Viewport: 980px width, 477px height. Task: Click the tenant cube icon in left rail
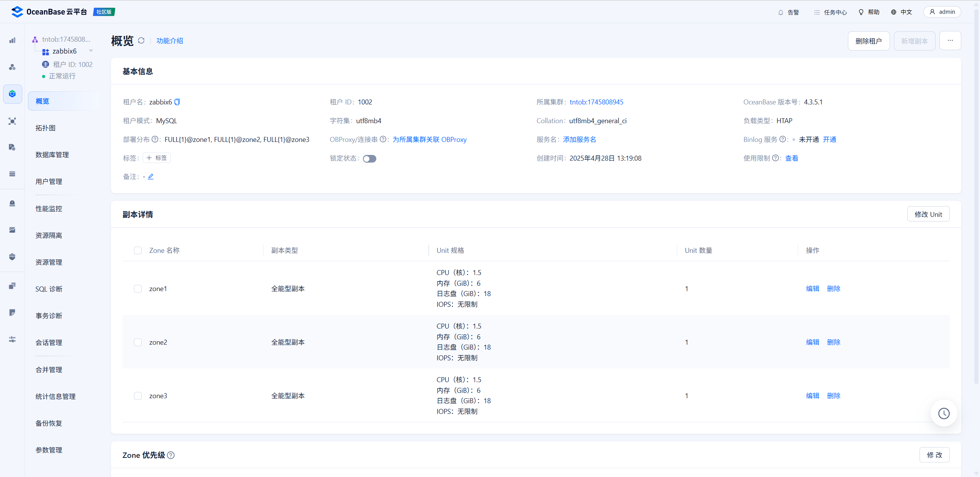pos(12,94)
